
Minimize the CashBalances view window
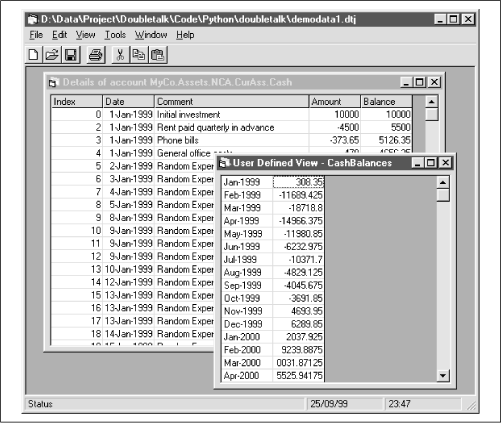[x=418, y=163]
